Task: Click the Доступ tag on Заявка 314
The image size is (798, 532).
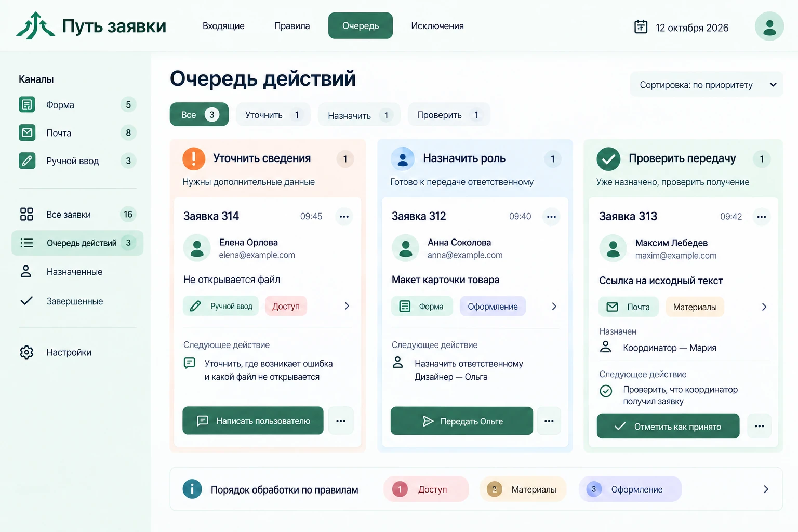Action: (286, 306)
